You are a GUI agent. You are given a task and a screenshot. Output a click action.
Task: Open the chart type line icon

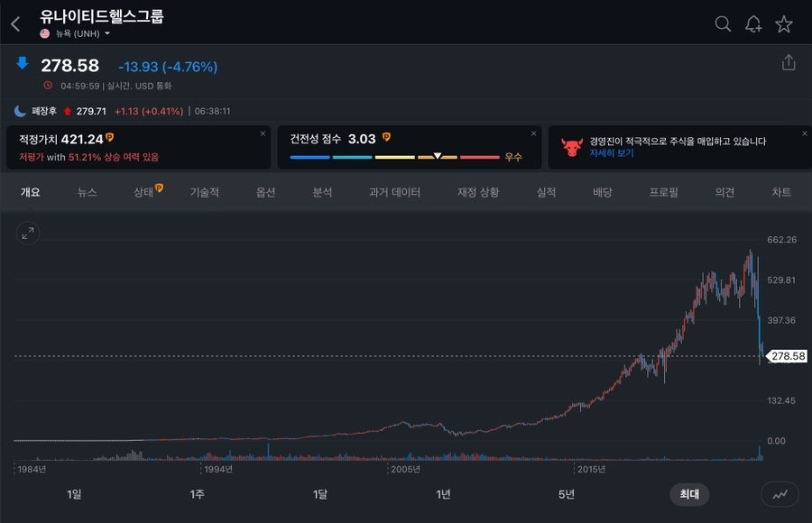point(780,494)
